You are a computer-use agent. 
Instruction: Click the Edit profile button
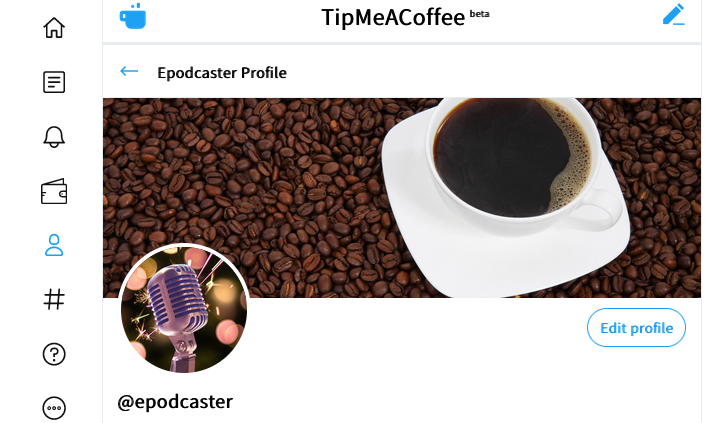(x=636, y=328)
